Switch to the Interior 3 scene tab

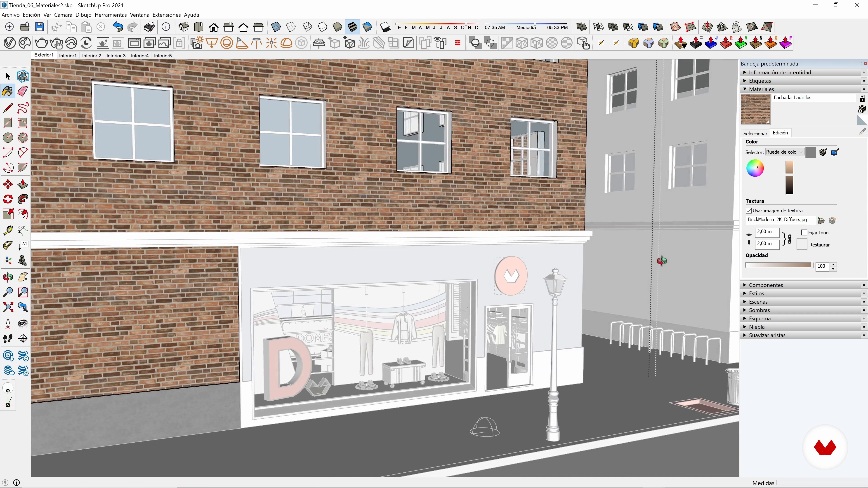click(116, 56)
